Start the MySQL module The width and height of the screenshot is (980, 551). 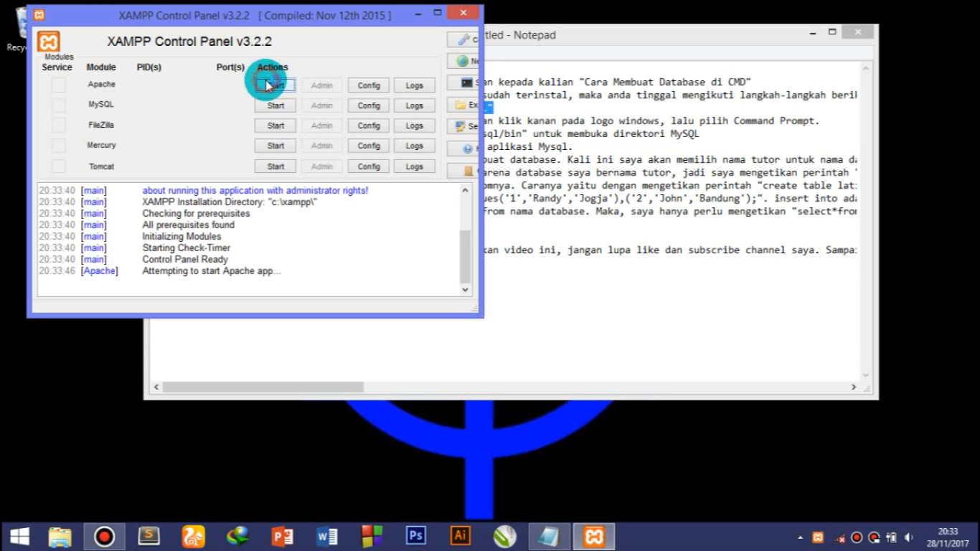pyautogui.click(x=275, y=105)
